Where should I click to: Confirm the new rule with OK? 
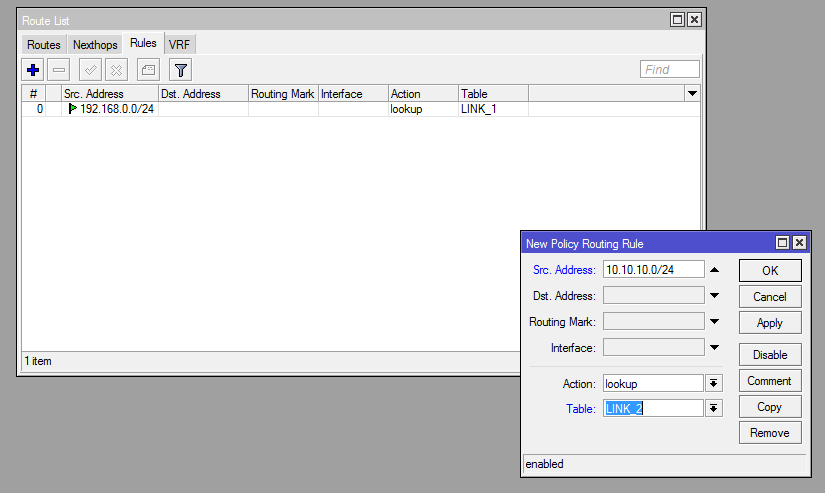tap(770, 270)
